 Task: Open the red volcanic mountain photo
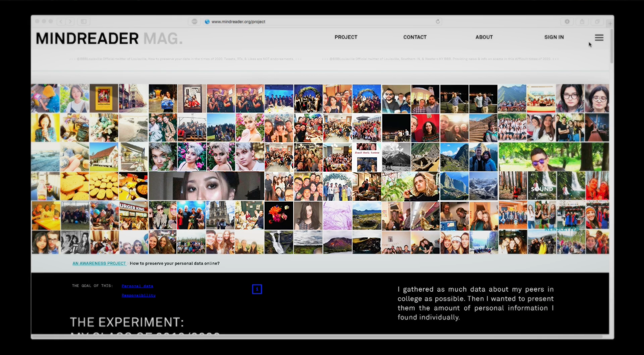[x=337, y=242]
